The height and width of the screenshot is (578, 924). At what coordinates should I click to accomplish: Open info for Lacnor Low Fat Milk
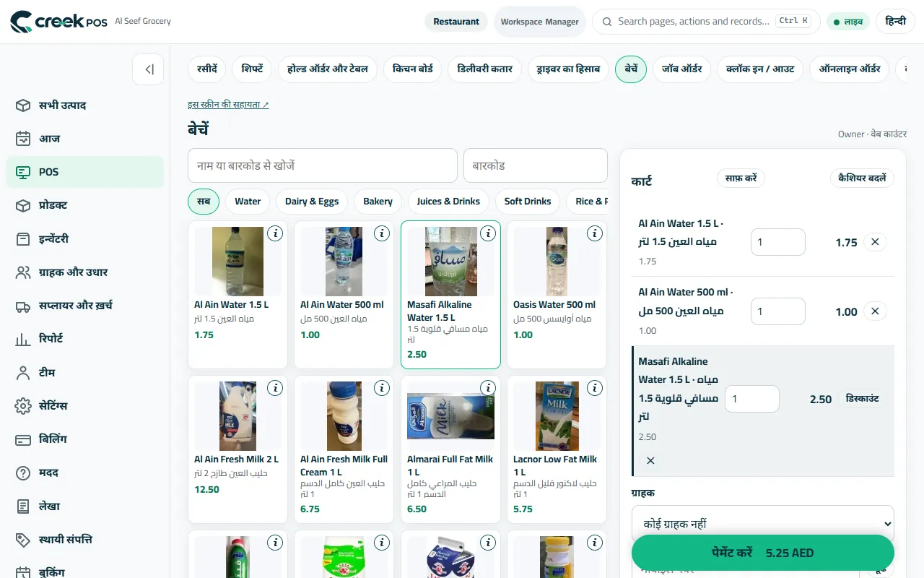click(x=595, y=388)
